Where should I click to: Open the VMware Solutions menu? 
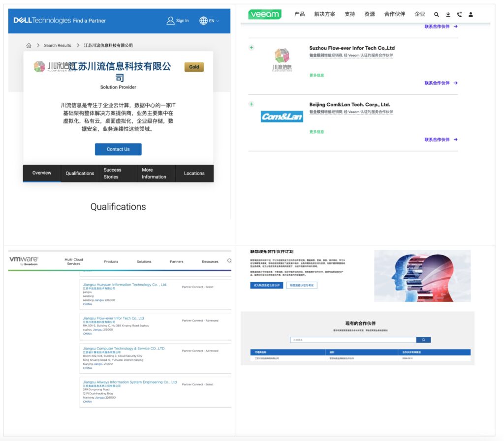tap(144, 262)
